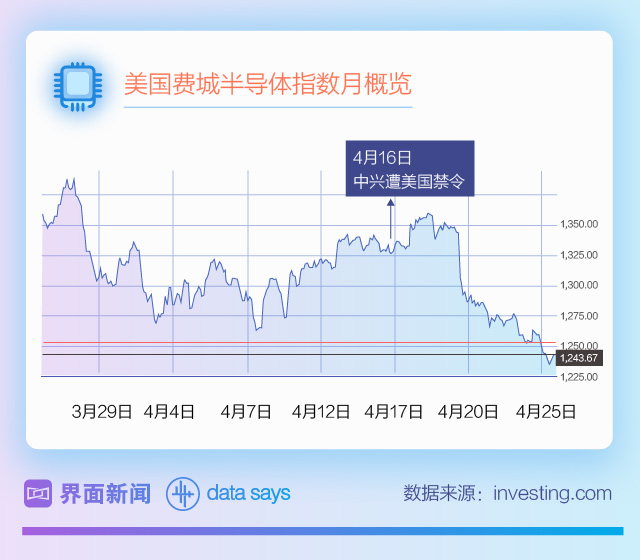The image size is (640, 560).
Task: Open the 美国费城半导体指数月概览 title
Action: pos(267,84)
